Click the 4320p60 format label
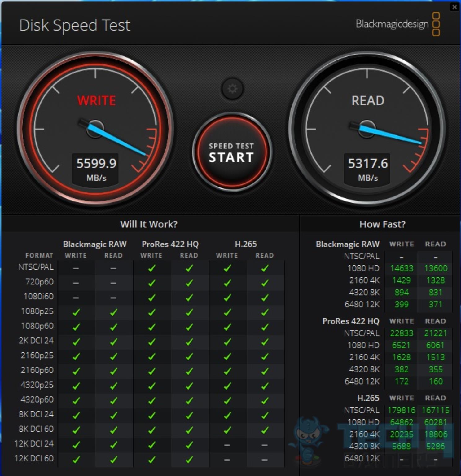The image size is (461, 476). point(37,399)
